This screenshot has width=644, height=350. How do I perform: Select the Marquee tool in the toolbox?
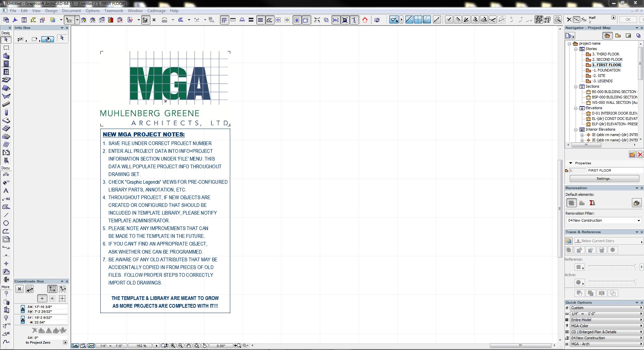(6, 48)
